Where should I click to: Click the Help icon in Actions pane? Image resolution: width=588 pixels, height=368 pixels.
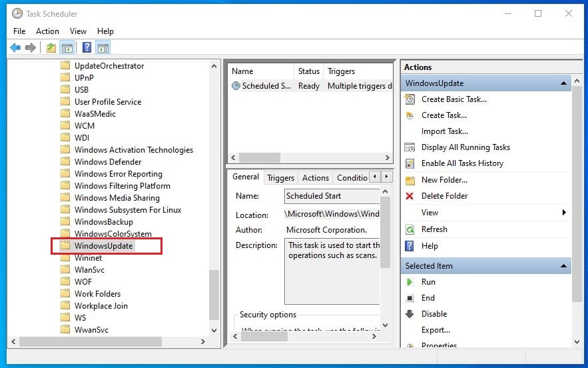[410, 246]
